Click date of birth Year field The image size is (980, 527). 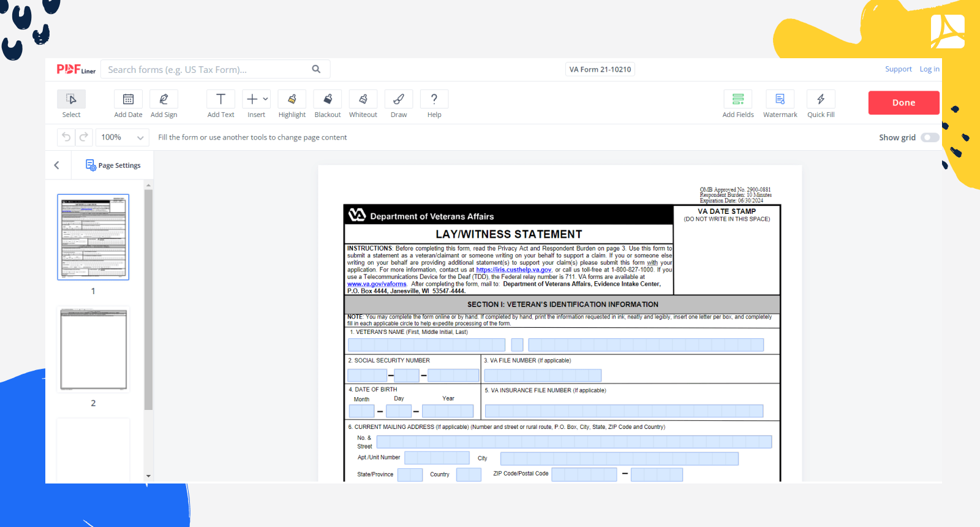tap(448, 411)
